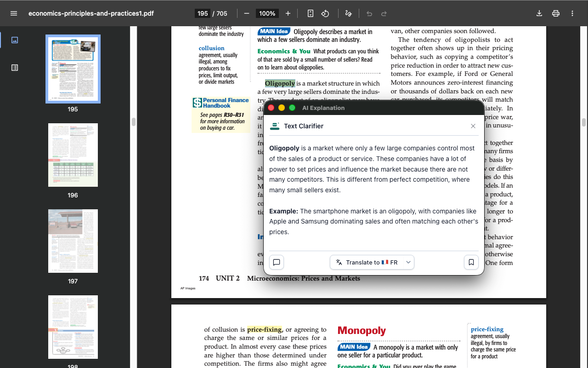Image resolution: width=588 pixels, height=368 pixels.
Task: Zoom out of the PDF document
Action: (247, 13)
